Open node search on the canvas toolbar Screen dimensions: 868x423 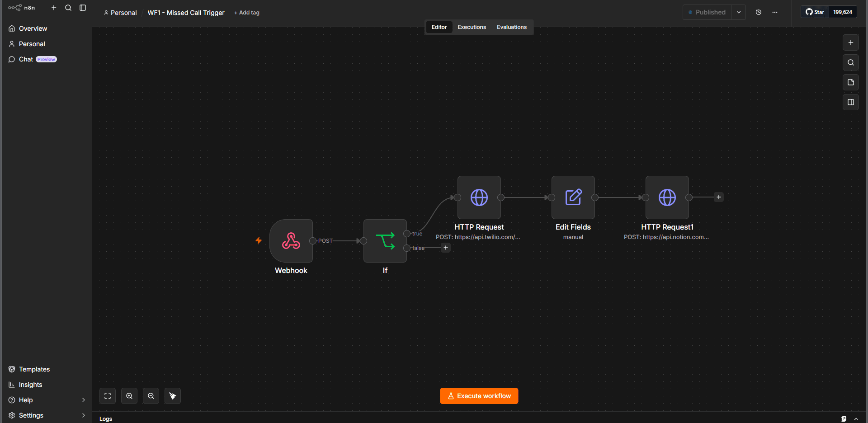click(851, 62)
